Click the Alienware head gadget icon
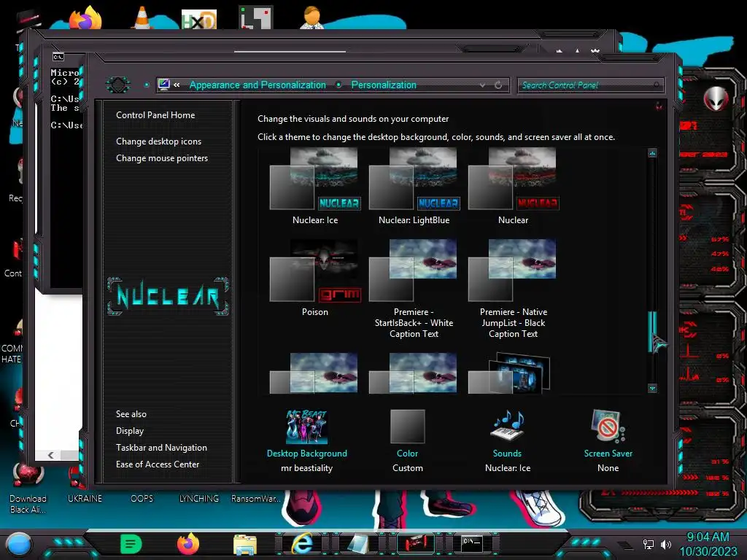 tap(716, 98)
